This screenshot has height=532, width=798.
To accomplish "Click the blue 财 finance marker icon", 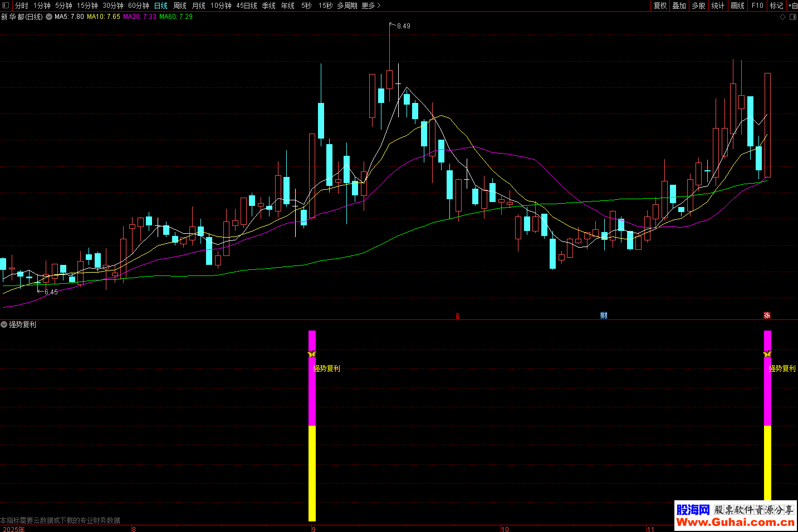I will coord(604,316).
